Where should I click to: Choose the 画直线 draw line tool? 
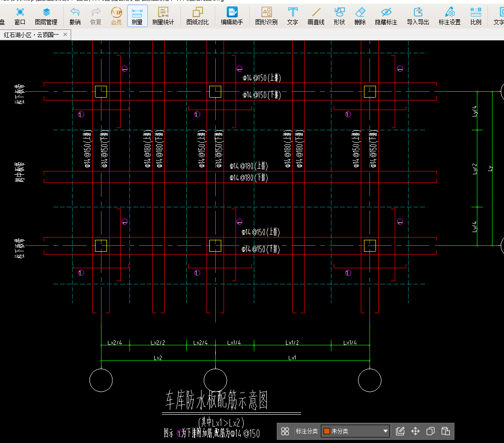(x=316, y=17)
